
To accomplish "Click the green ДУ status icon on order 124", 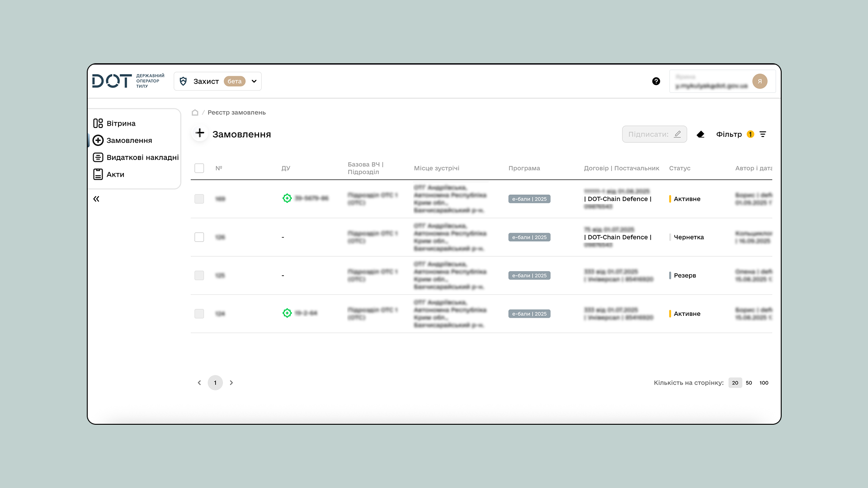I will (287, 313).
